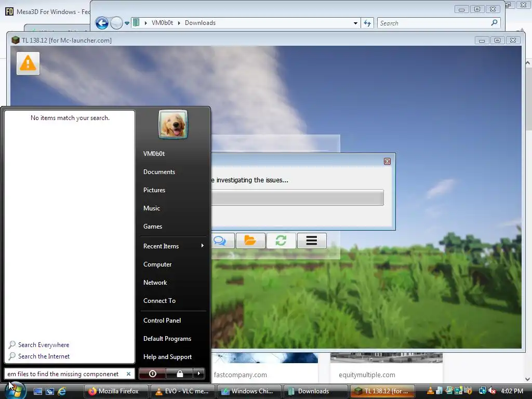Click TL 138.12 taskbar button

[x=382, y=391]
